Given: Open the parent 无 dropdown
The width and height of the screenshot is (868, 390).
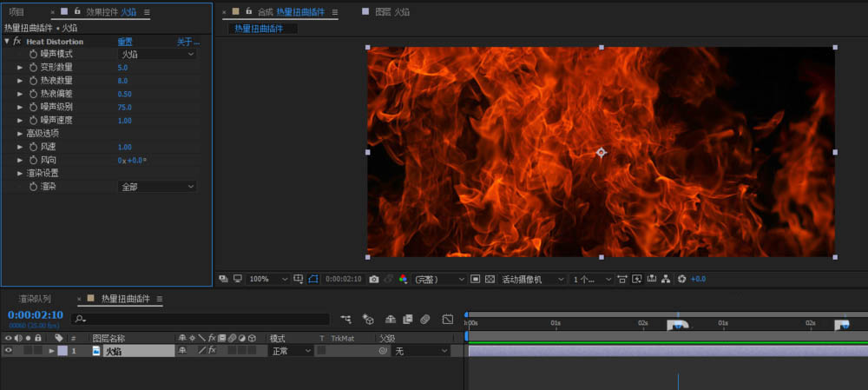Looking at the screenshot, I should click(421, 351).
